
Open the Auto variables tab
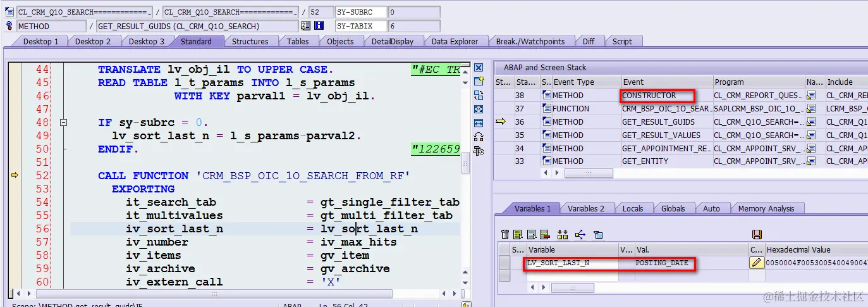[711, 208]
